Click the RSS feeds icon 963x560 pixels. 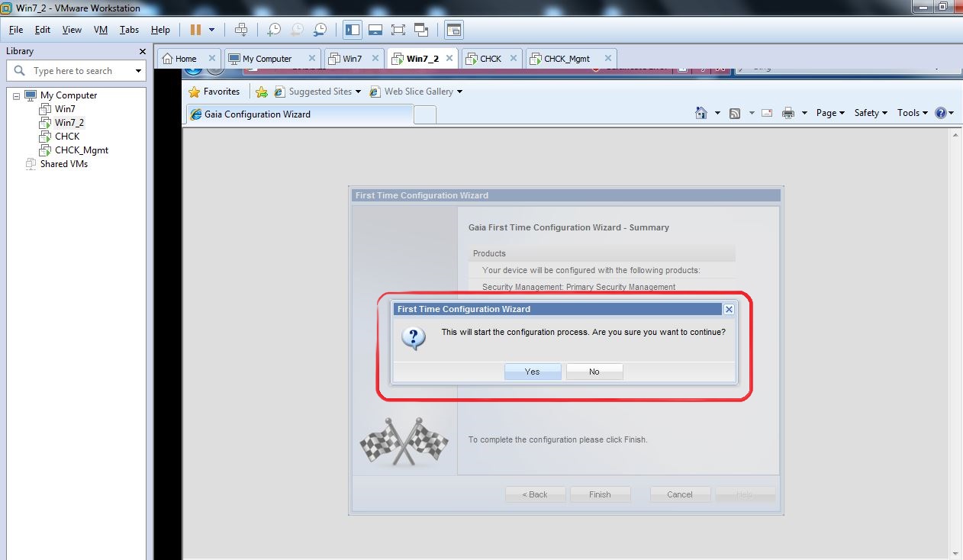pos(735,113)
